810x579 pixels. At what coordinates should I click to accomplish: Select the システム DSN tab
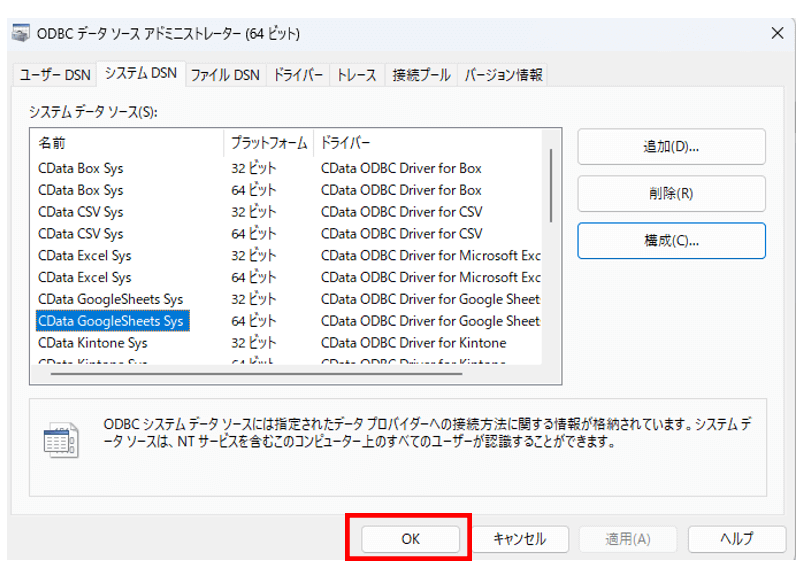pyautogui.click(x=141, y=73)
